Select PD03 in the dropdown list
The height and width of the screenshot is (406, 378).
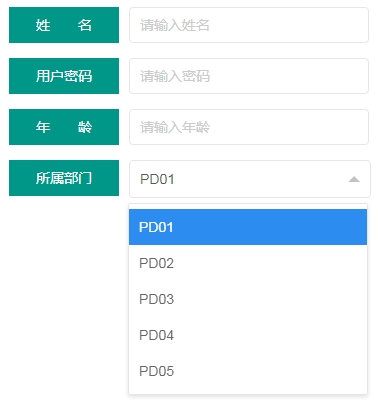tap(248, 299)
